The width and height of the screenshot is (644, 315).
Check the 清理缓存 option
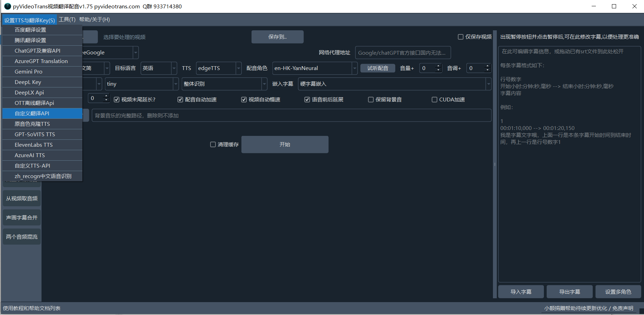[213, 144]
